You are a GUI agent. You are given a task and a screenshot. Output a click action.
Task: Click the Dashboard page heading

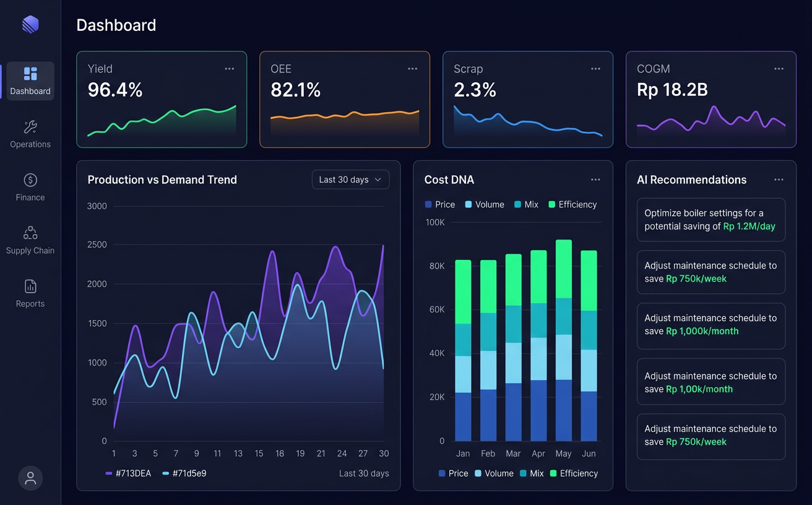[116, 25]
